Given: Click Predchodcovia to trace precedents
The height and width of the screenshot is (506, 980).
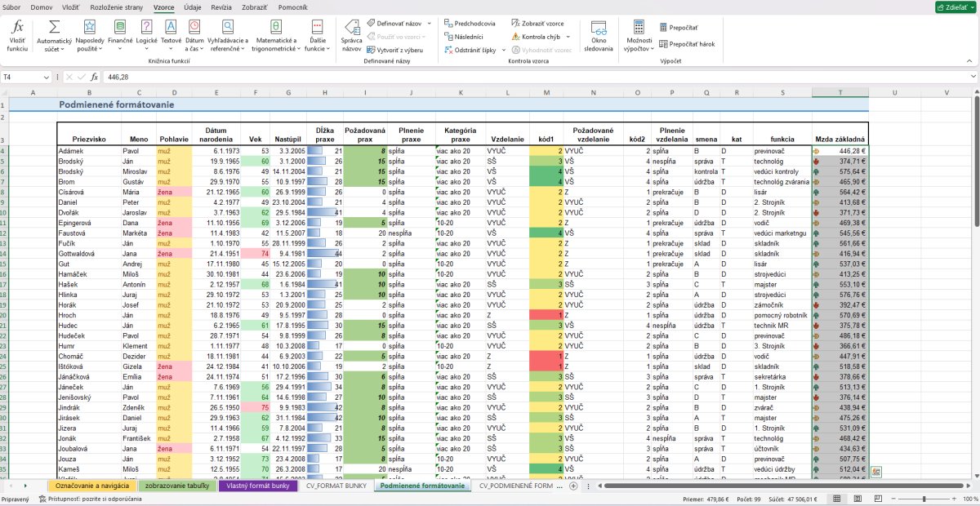Looking at the screenshot, I should (470, 24).
